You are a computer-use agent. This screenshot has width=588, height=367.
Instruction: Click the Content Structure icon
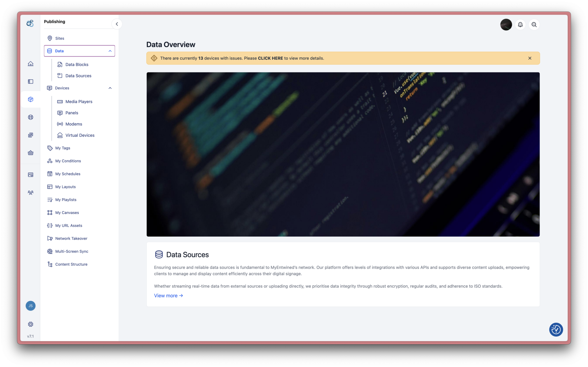pyautogui.click(x=49, y=264)
